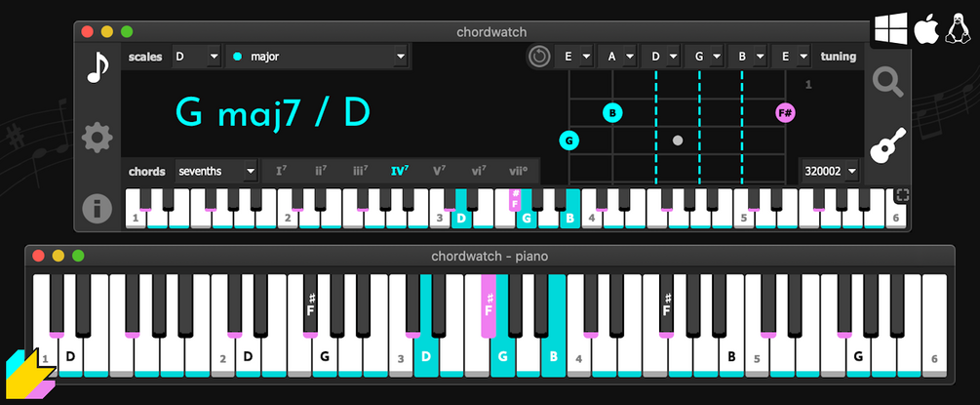980x405 pixels.
Task: Click the mode color dot beside major
Action: 237,57
